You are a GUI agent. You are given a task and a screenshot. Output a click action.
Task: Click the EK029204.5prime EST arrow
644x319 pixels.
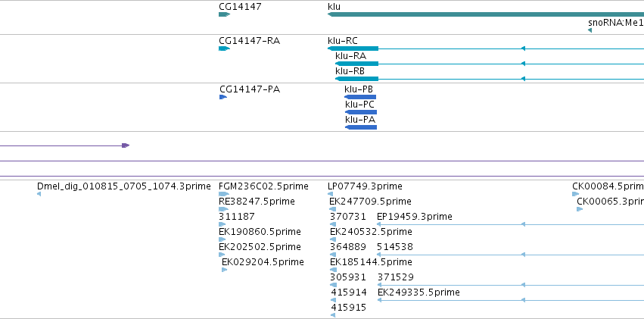tap(225, 270)
